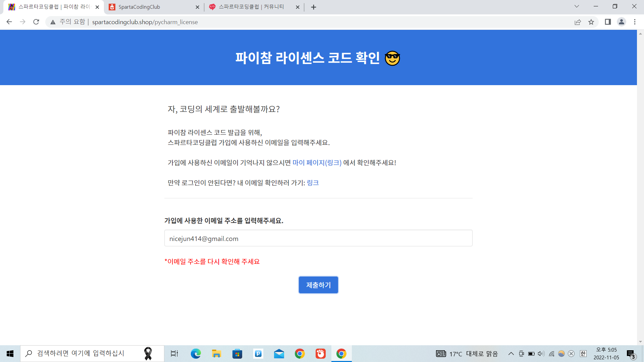644x362 pixels.
Task: Open weather widget 17°C 대체로 맑음
Action: 467,354
